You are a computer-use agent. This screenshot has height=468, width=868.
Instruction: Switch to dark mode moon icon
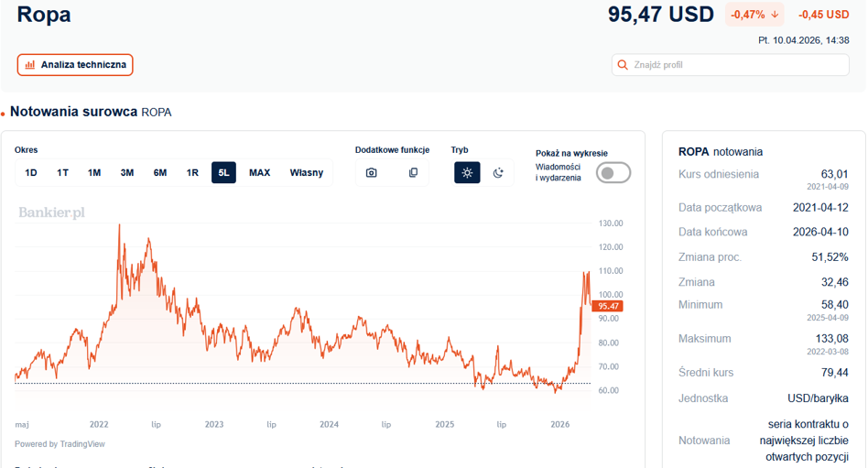pos(498,173)
